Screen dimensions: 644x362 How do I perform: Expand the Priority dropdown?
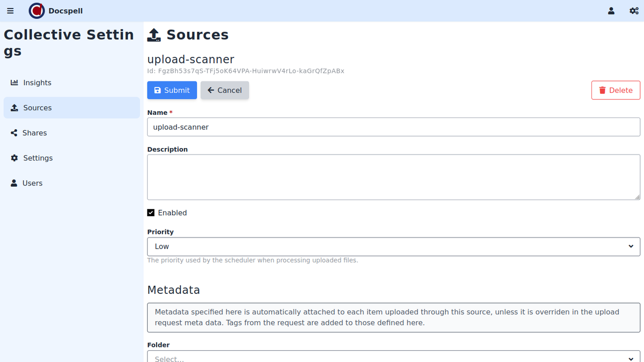[393, 247]
